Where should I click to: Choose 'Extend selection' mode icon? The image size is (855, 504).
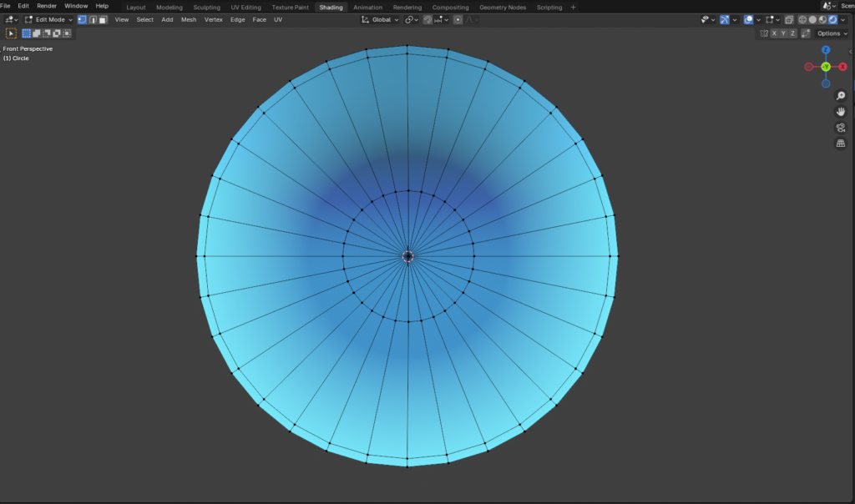click(x=37, y=33)
